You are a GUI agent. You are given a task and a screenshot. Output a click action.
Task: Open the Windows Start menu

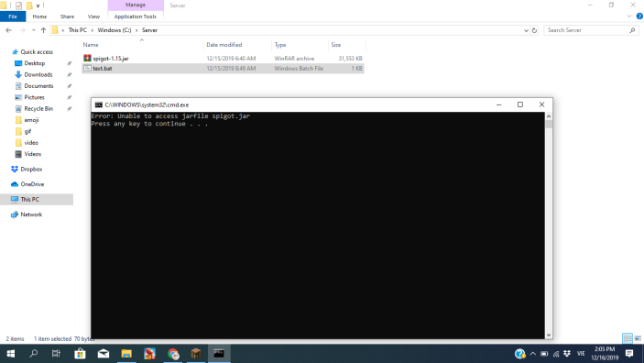[x=11, y=354]
